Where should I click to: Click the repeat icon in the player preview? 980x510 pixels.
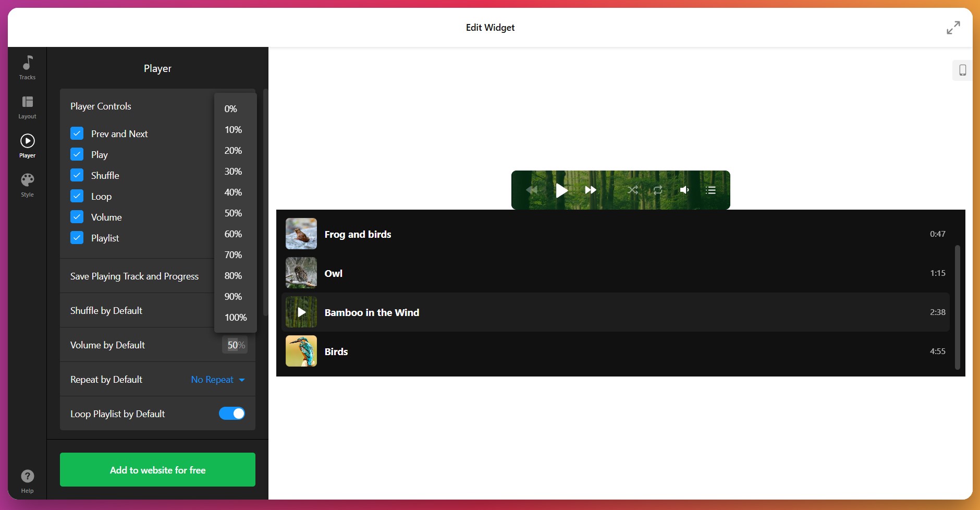click(x=658, y=190)
